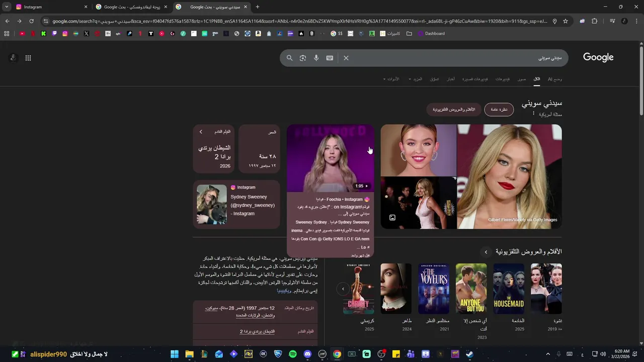This screenshot has height=362, width=644.
Task: Open Windows Start menu
Action: click(x=175, y=354)
